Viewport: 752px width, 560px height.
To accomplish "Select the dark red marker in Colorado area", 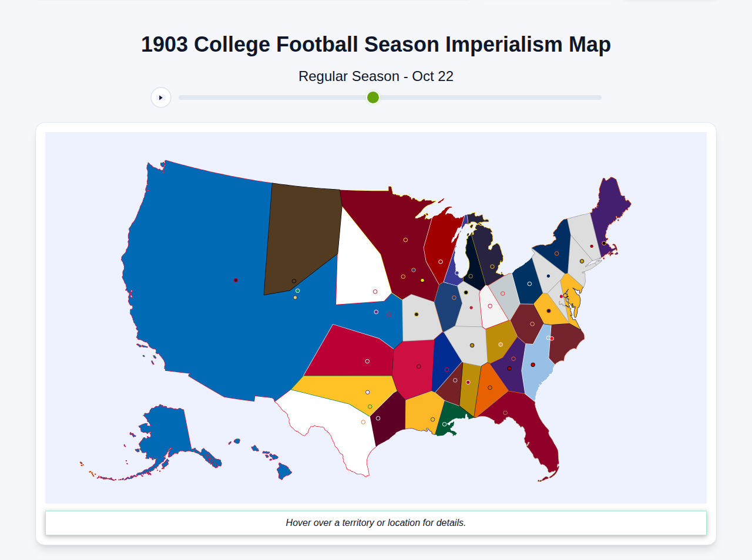I will [x=389, y=315].
